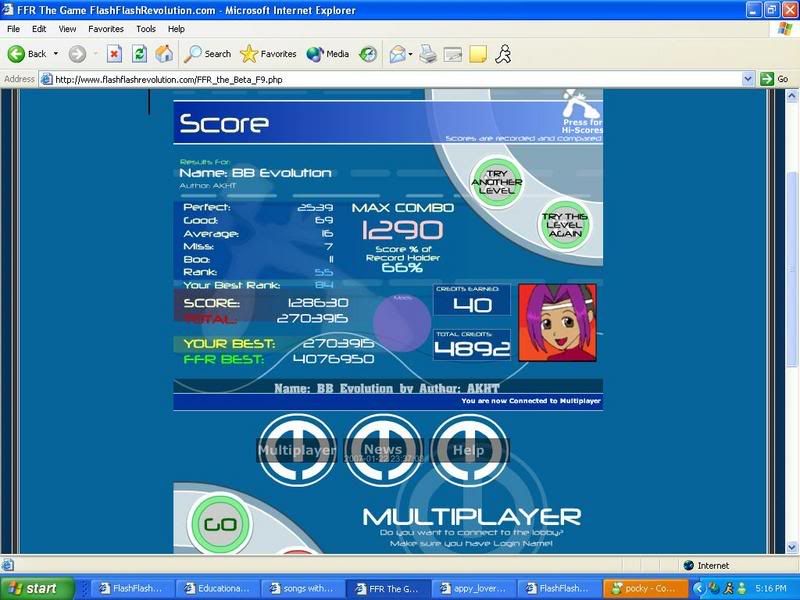Click the green GO lobby button

220,524
